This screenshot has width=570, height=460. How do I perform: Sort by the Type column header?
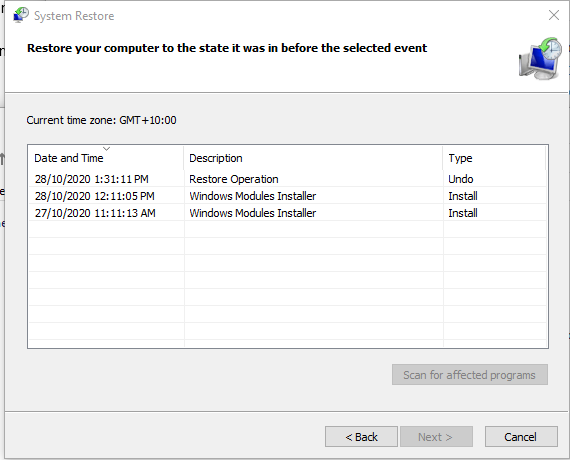point(494,158)
